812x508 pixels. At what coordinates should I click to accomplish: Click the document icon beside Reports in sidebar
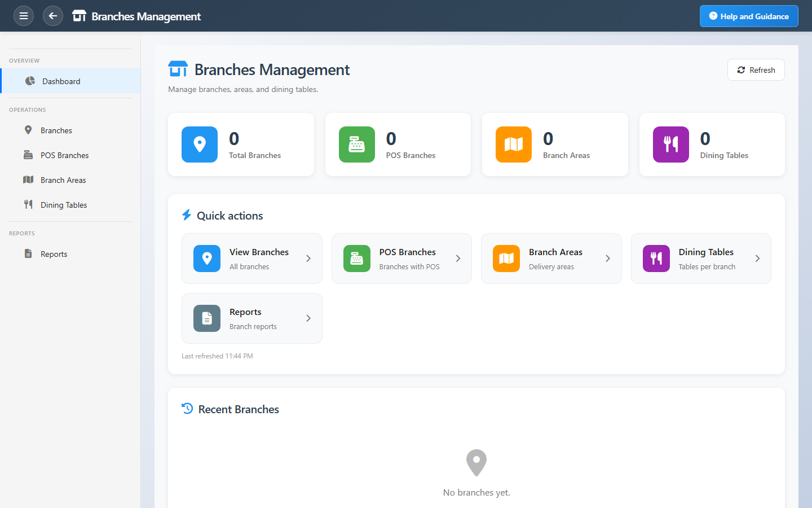coord(28,253)
